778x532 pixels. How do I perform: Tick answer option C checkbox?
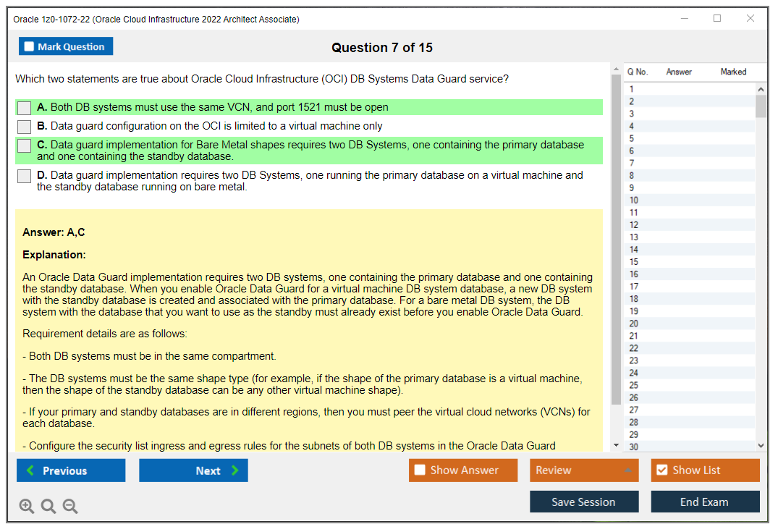pyautogui.click(x=25, y=145)
